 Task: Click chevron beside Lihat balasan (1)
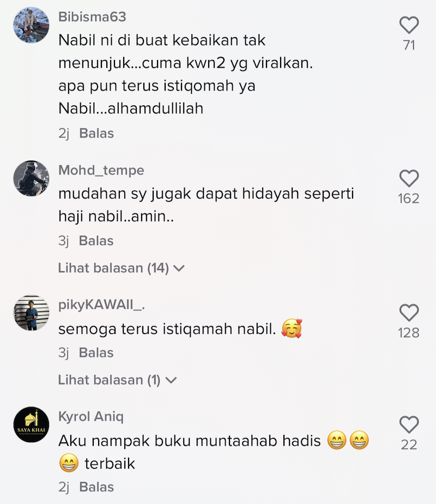pyautogui.click(x=171, y=381)
